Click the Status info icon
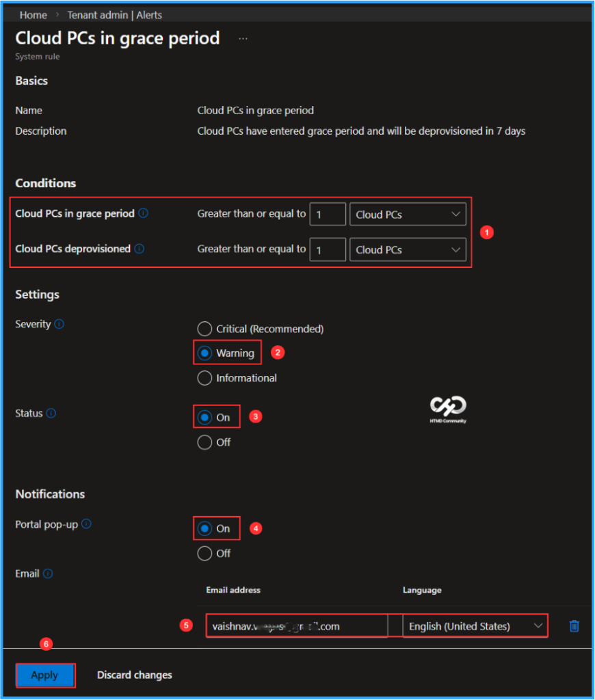The image size is (595, 700). 51,414
